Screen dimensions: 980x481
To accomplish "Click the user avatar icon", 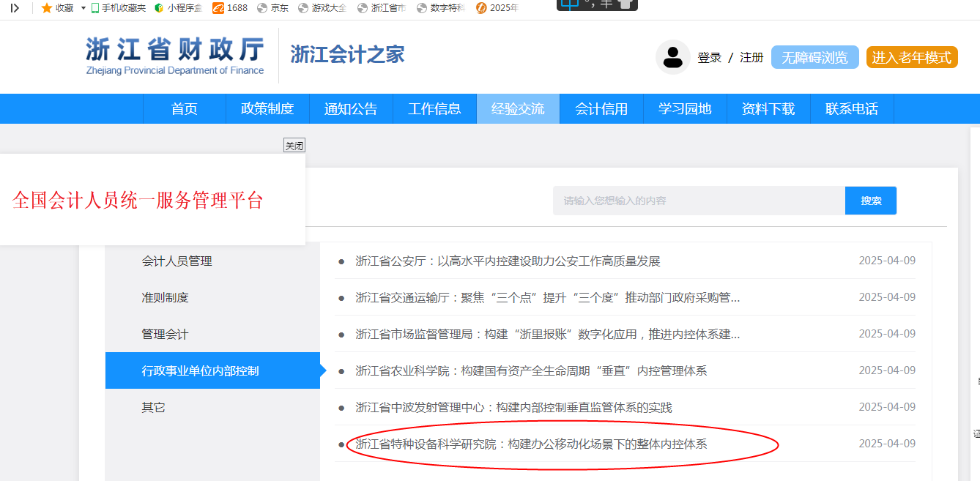I will [672, 57].
